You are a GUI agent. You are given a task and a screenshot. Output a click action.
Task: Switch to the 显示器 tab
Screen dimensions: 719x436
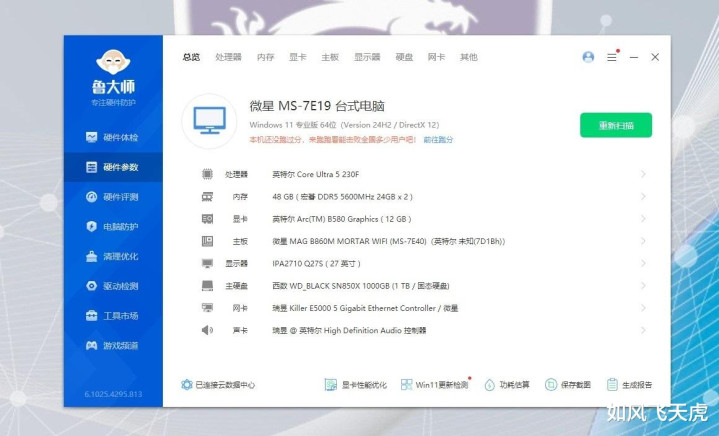tap(367, 57)
